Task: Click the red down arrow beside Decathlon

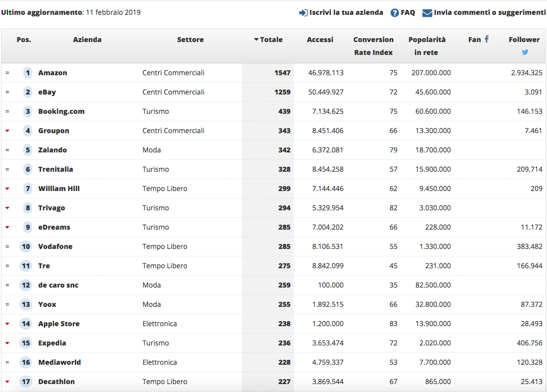Action: coord(7,382)
